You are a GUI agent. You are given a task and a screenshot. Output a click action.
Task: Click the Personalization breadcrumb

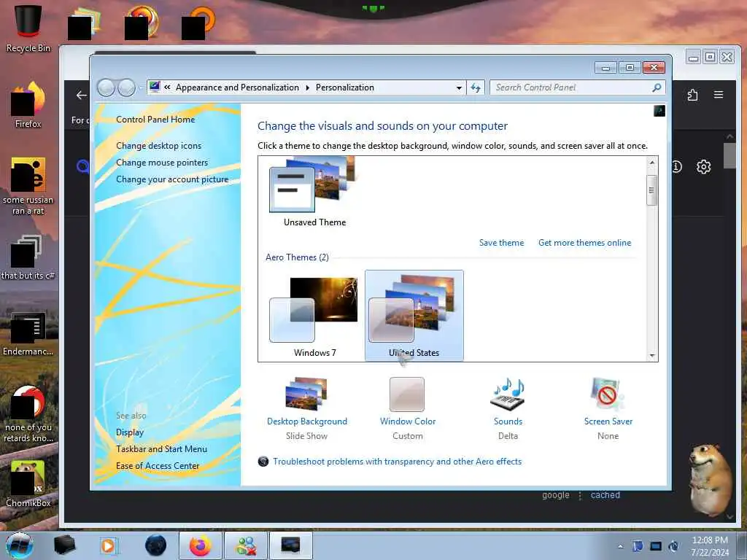[345, 87]
